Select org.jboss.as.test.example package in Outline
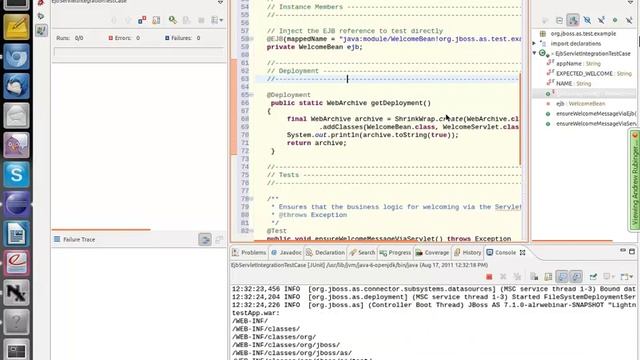The height and width of the screenshot is (360, 640). tap(583, 33)
